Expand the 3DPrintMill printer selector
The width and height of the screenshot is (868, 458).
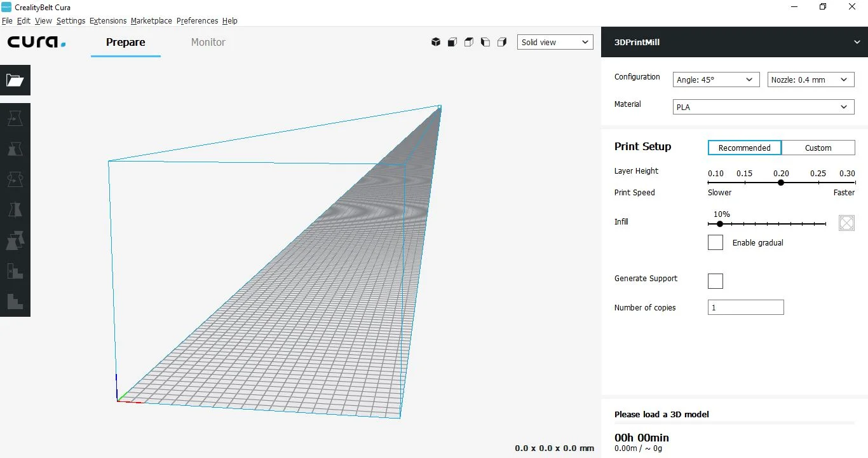point(735,43)
